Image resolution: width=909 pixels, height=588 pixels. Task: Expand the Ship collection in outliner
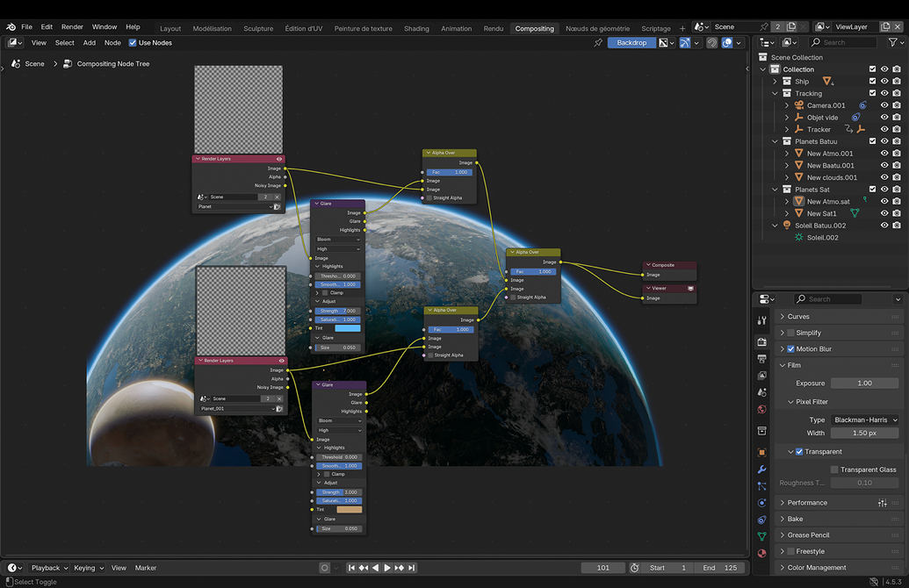click(x=776, y=82)
